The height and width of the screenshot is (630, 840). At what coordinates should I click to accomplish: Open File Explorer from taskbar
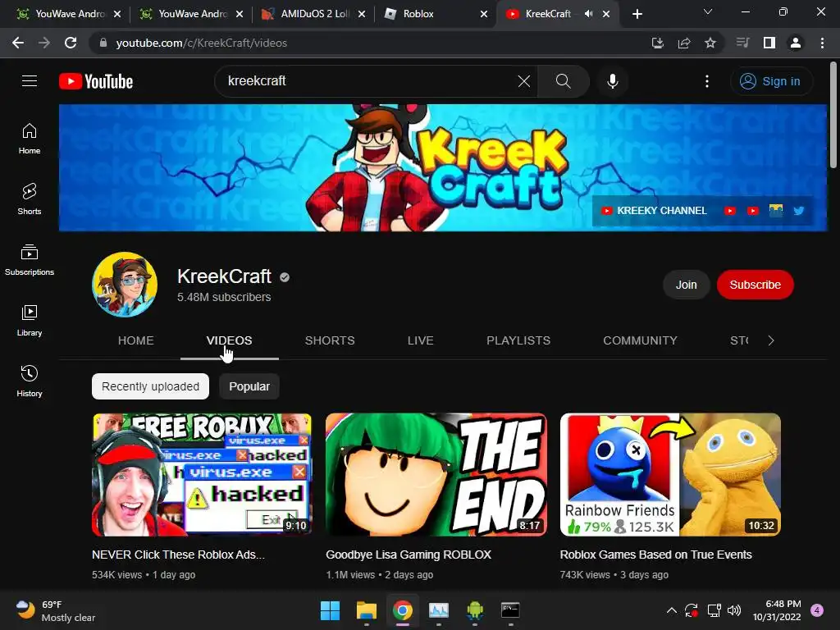click(x=367, y=610)
